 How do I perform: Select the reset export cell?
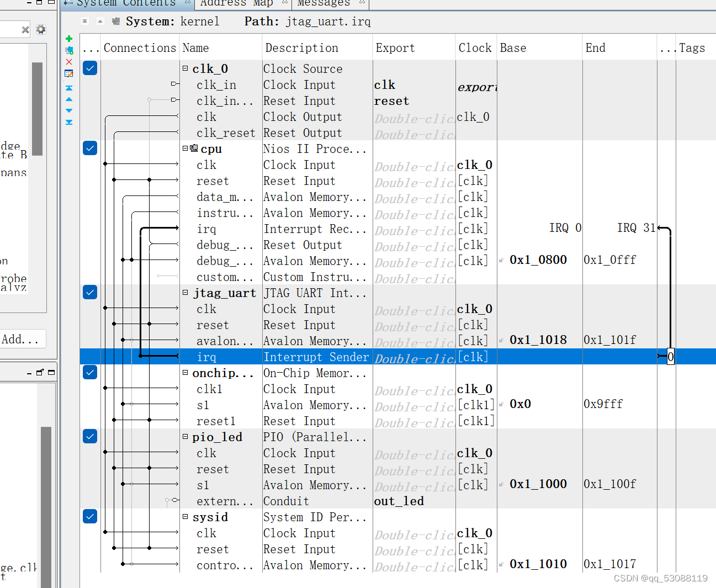click(x=414, y=100)
